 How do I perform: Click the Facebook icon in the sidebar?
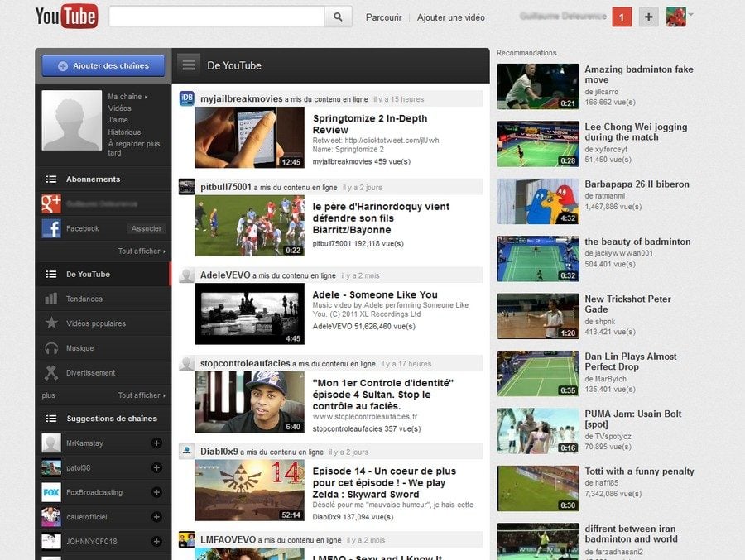(x=51, y=228)
